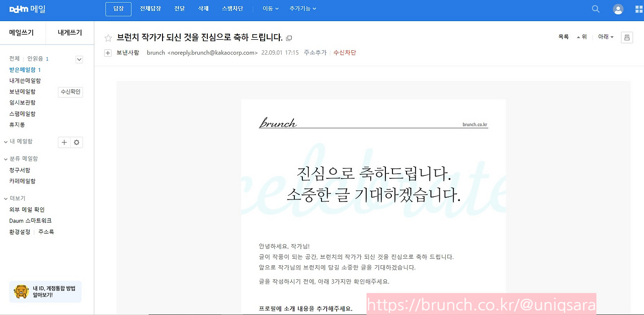Open the Daum apps grid icon
The image size is (644, 315).
(x=638, y=9)
